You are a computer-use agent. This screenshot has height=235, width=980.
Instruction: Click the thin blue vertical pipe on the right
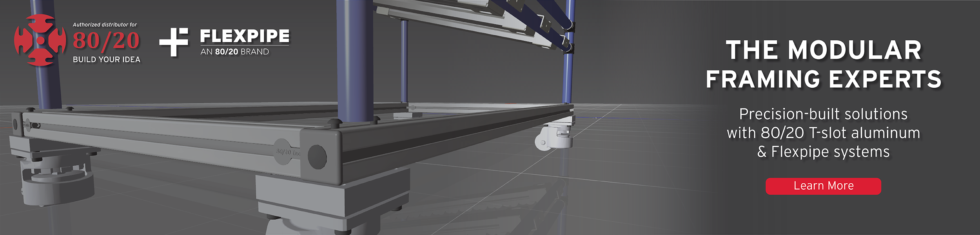[x=568, y=74]
